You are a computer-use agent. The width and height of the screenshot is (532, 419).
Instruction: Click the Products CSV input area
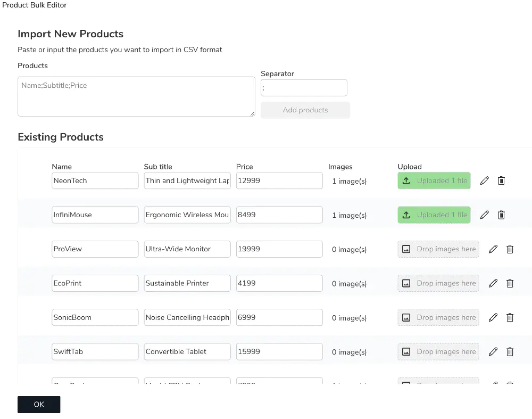click(x=136, y=96)
